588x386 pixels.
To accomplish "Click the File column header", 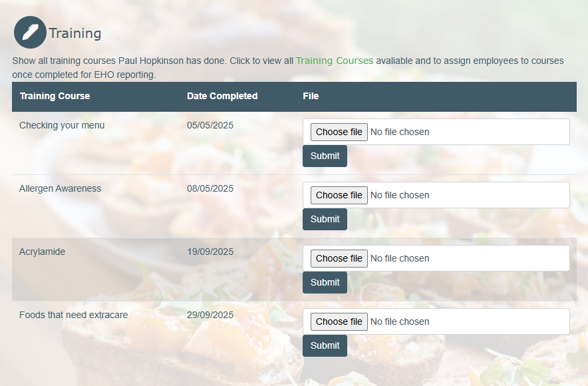I will coord(311,96).
